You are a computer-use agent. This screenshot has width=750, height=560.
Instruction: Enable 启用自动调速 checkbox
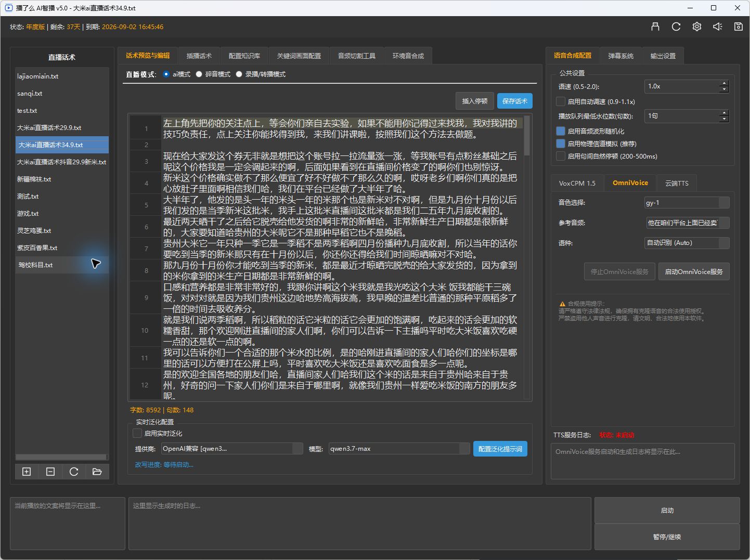coord(561,101)
